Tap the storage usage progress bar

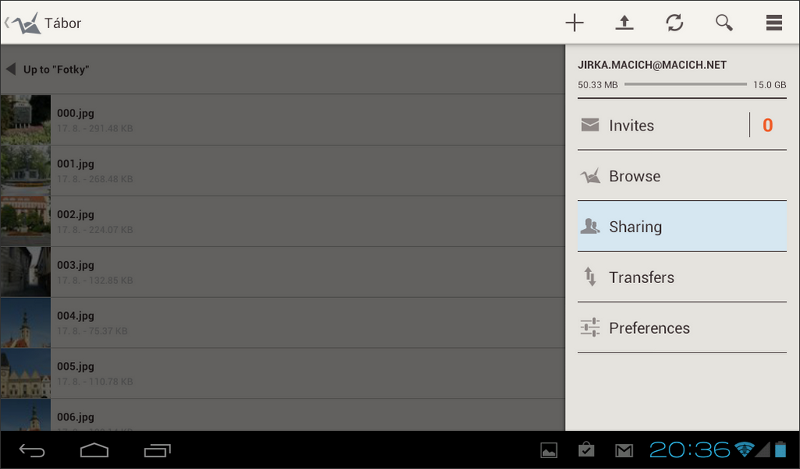point(685,84)
